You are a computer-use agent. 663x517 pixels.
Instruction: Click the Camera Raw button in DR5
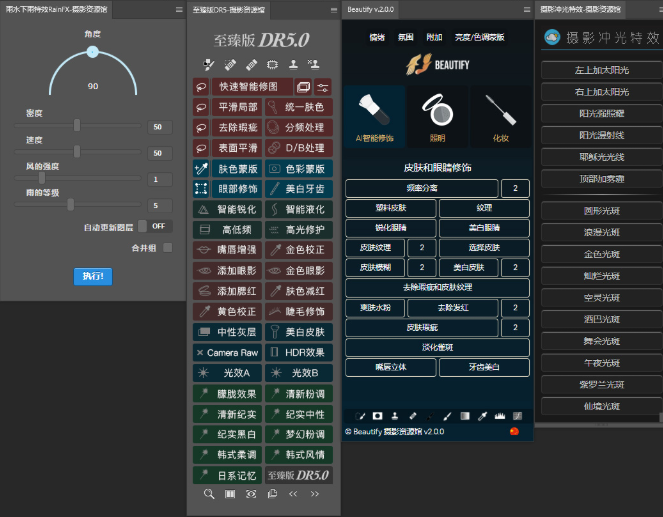(x=227, y=353)
